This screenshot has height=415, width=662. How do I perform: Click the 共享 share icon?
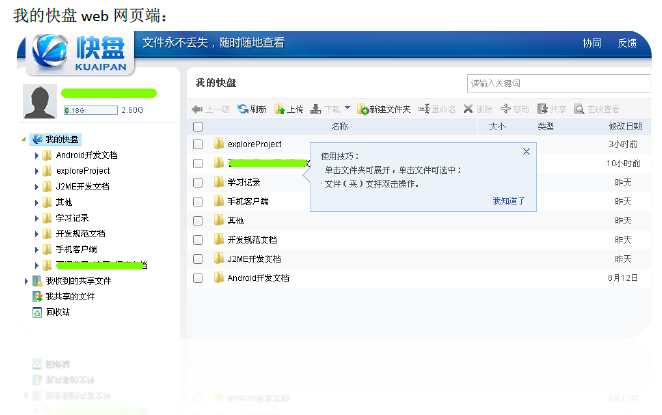[x=543, y=109]
